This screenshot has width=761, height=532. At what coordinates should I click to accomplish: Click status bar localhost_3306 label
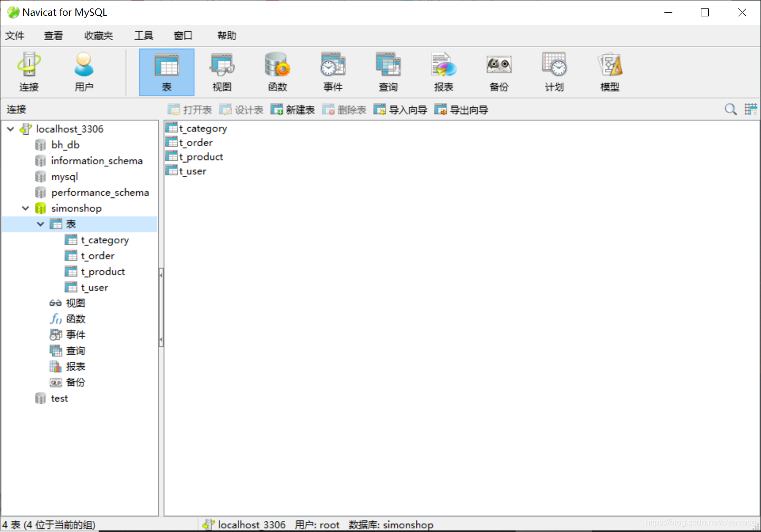click(252, 525)
